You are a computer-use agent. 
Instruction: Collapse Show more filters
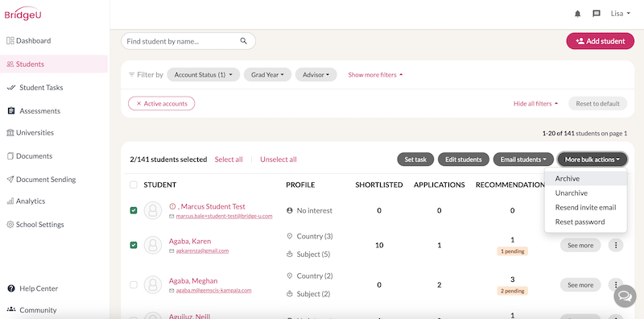(x=375, y=75)
